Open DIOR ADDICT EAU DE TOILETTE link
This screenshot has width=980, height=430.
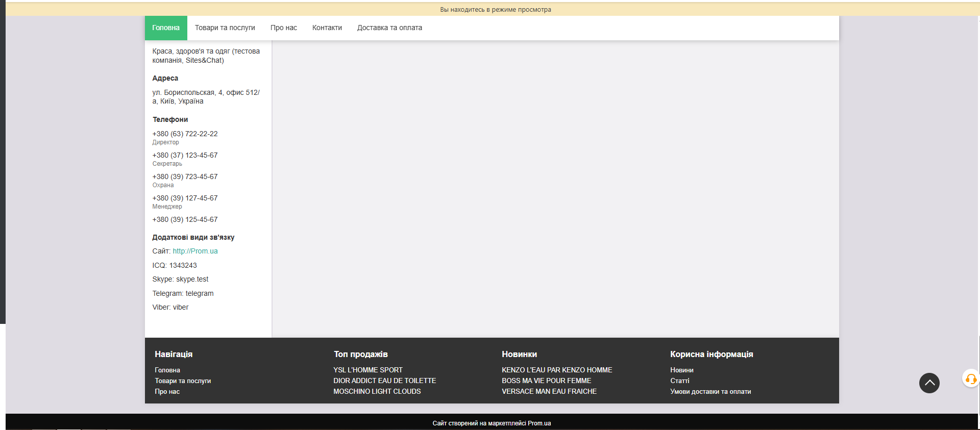click(384, 381)
